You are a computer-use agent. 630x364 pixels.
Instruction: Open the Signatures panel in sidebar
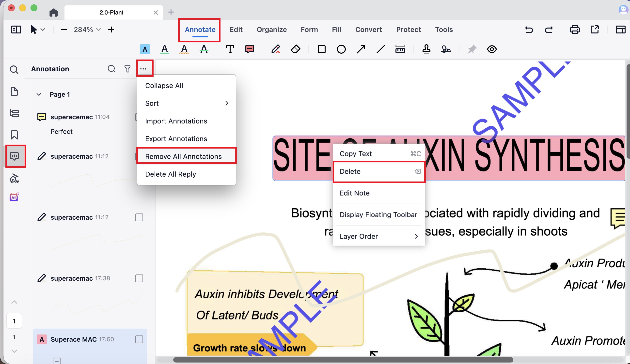pos(14,178)
